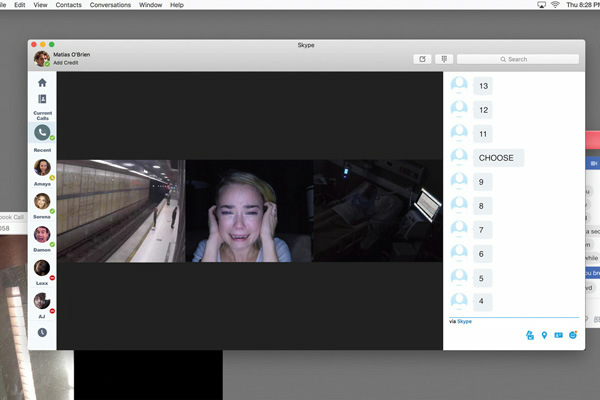Open the emoticon picker icon
Image resolution: width=600 pixels, height=400 pixels.
click(573, 335)
